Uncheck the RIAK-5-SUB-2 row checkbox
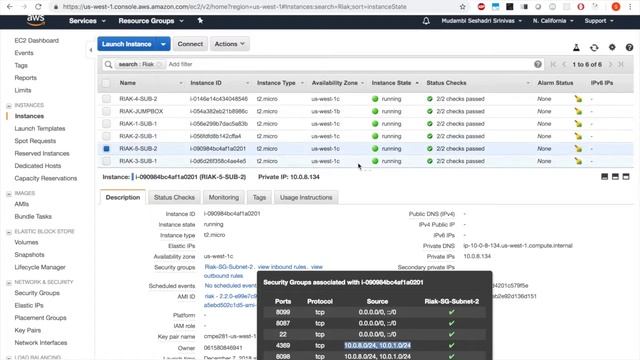This screenshot has width=640, height=360. pos(106,149)
